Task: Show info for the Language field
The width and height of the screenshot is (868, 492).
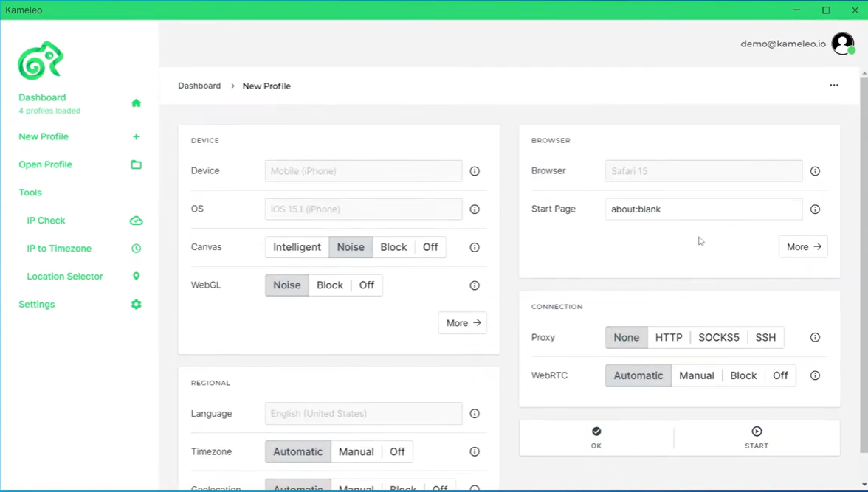Action: [x=475, y=413]
